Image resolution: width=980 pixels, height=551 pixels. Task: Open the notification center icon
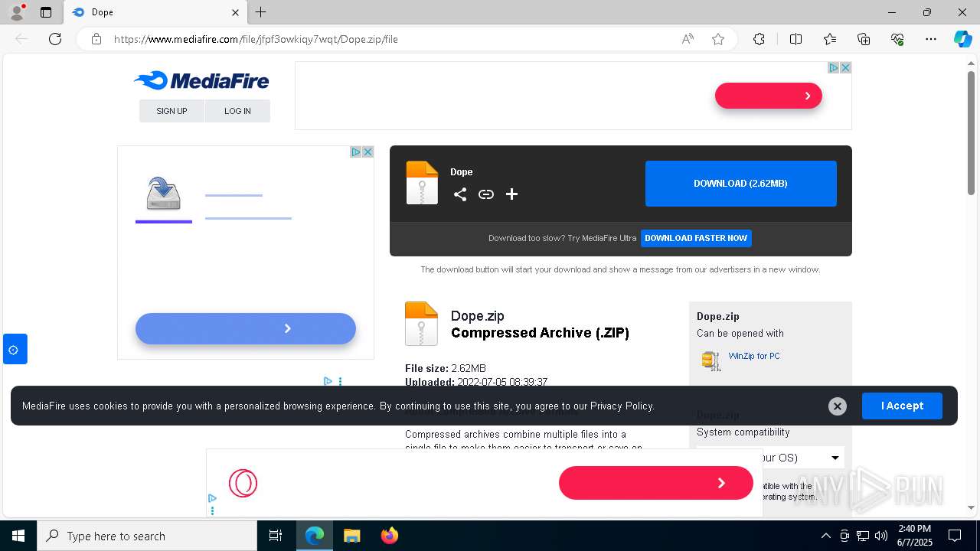(x=955, y=536)
